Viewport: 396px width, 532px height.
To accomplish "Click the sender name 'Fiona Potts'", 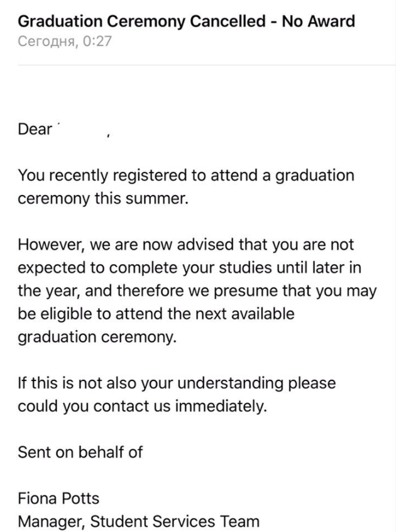I will coord(58,499).
